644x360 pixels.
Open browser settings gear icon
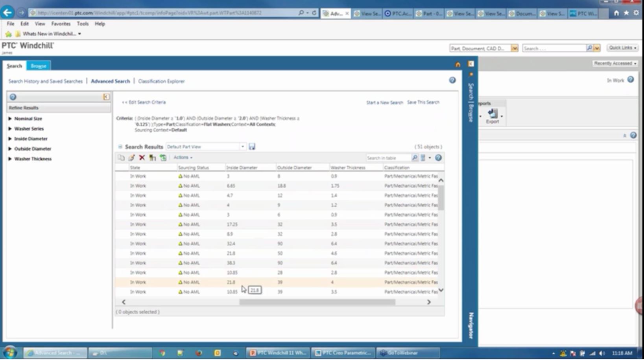tap(636, 13)
